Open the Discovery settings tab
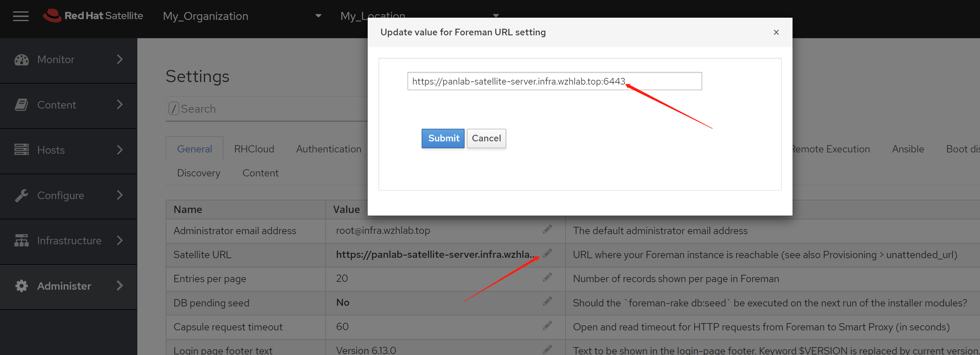This screenshot has height=355, width=980. pos(198,173)
